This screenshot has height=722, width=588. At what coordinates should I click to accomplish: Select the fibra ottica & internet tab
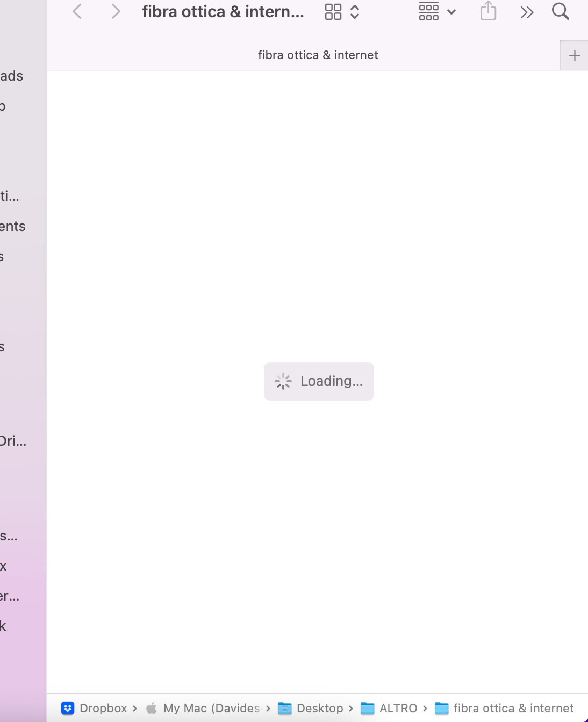pyautogui.click(x=318, y=54)
